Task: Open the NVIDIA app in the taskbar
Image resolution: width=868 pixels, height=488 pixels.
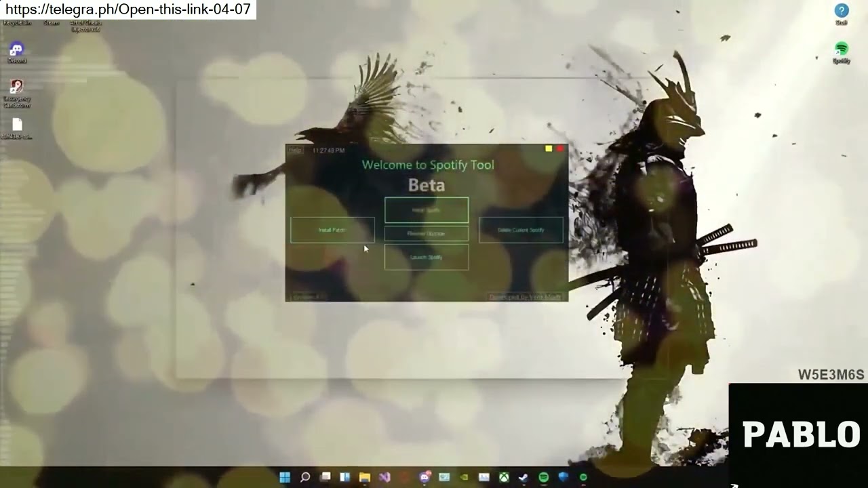Action: (464, 477)
